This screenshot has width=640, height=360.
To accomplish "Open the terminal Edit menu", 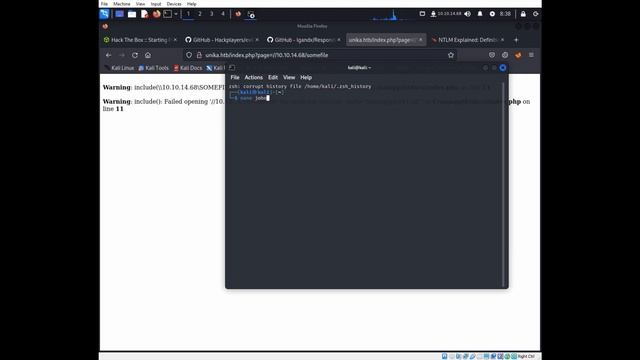I will (273, 77).
